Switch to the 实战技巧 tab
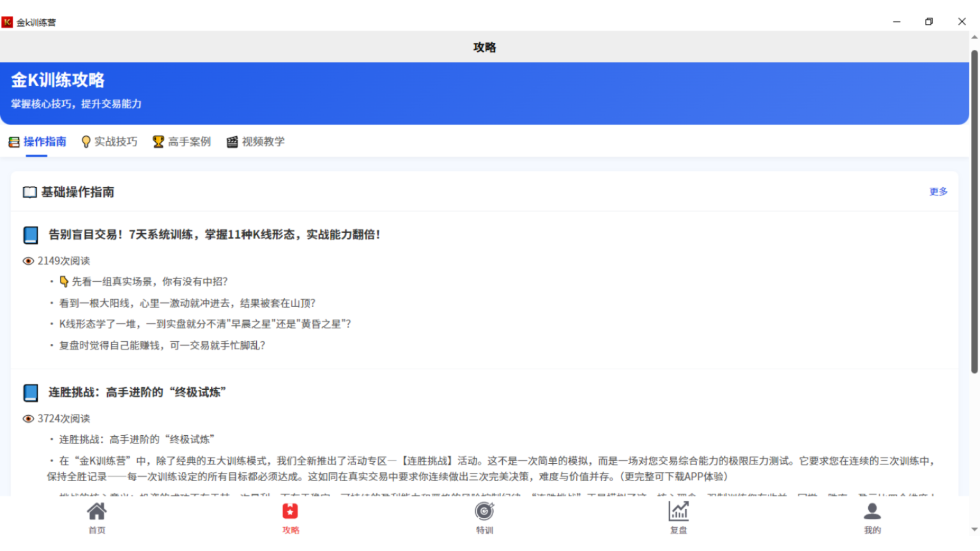The height and width of the screenshot is (551, 980). pyautogui.click(x=110, y=142)
